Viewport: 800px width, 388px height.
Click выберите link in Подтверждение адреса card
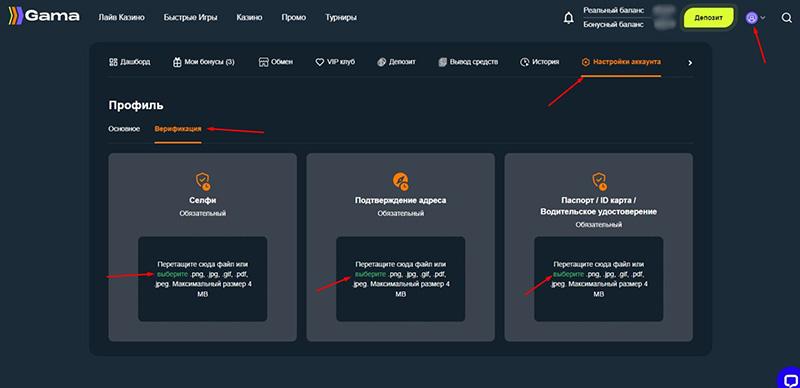[370, 274]
